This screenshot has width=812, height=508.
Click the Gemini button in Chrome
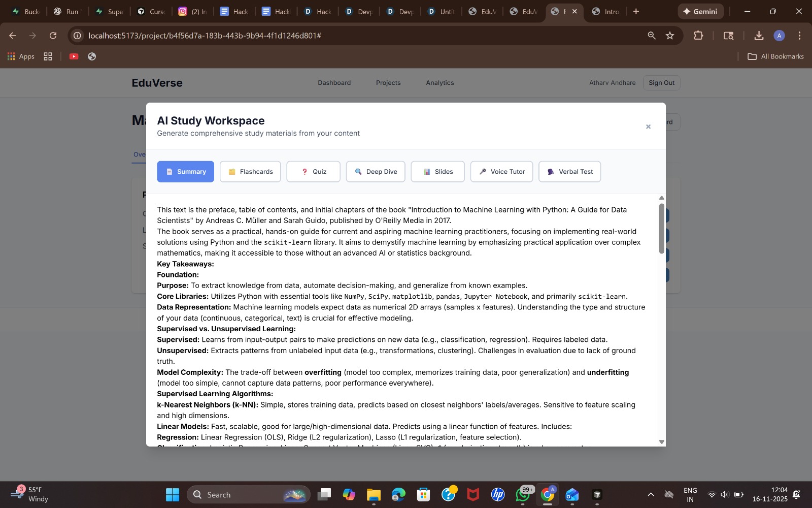coord(701,11)
